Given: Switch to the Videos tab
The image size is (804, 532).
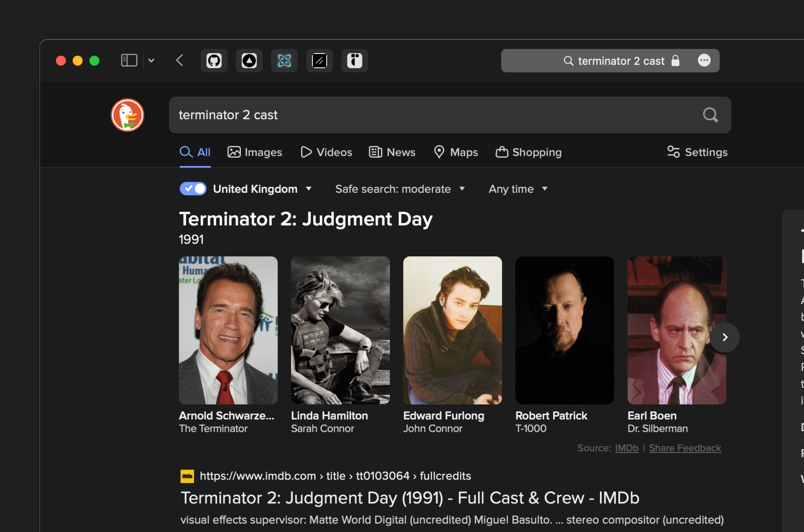Looking at the screenshot, I should [x=327, y=152].
